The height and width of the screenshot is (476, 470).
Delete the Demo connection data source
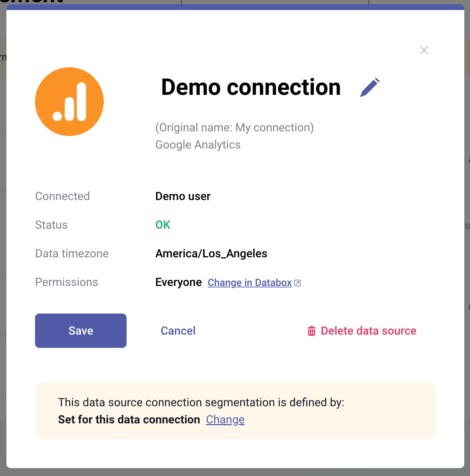[x=368, y=331]
